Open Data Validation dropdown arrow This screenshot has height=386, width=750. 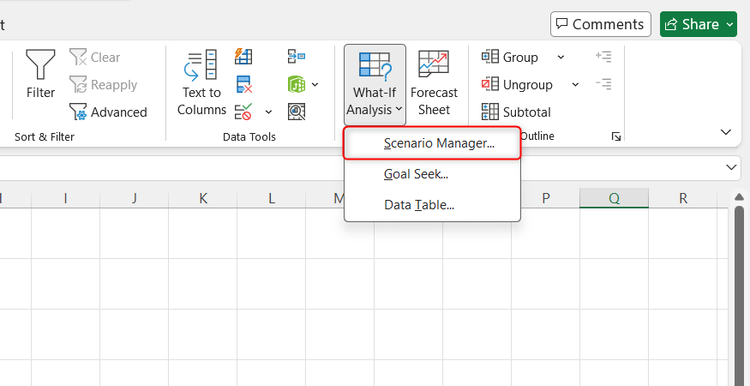pos(269,112)
